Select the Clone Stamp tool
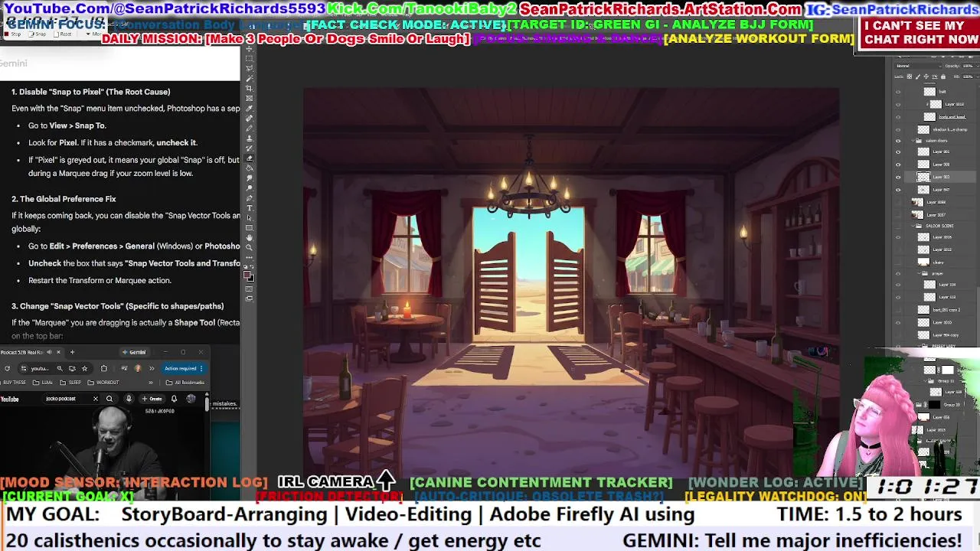Viewport: 980px width, 551px height. point(249,139)
